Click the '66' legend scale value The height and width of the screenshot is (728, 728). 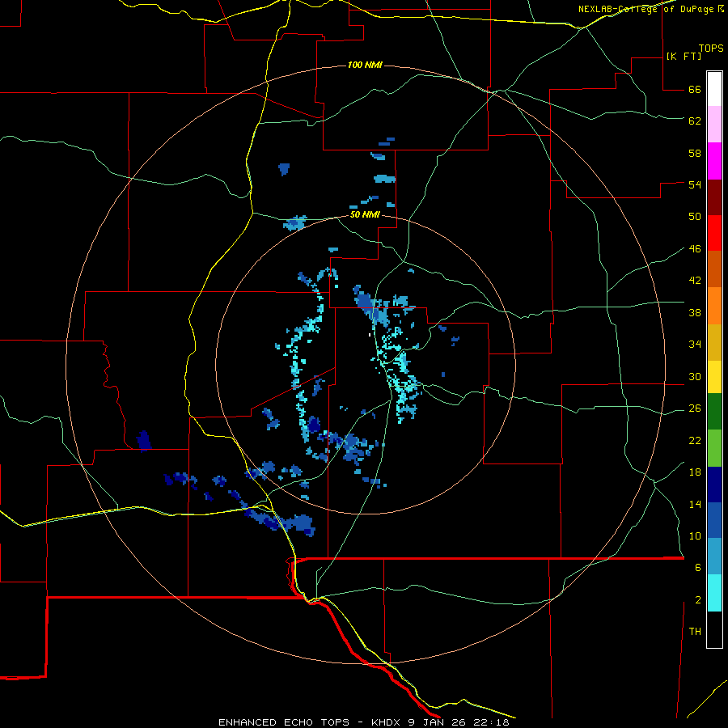[695, 89]
